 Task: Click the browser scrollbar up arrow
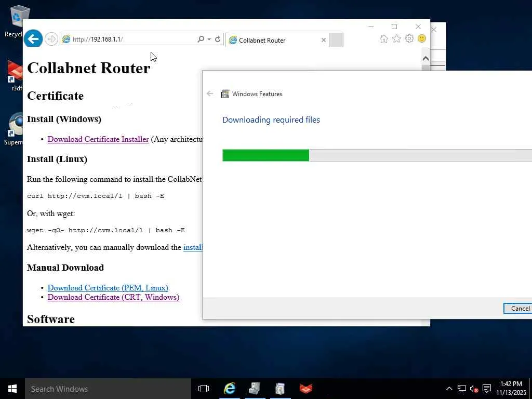point(425,58)
